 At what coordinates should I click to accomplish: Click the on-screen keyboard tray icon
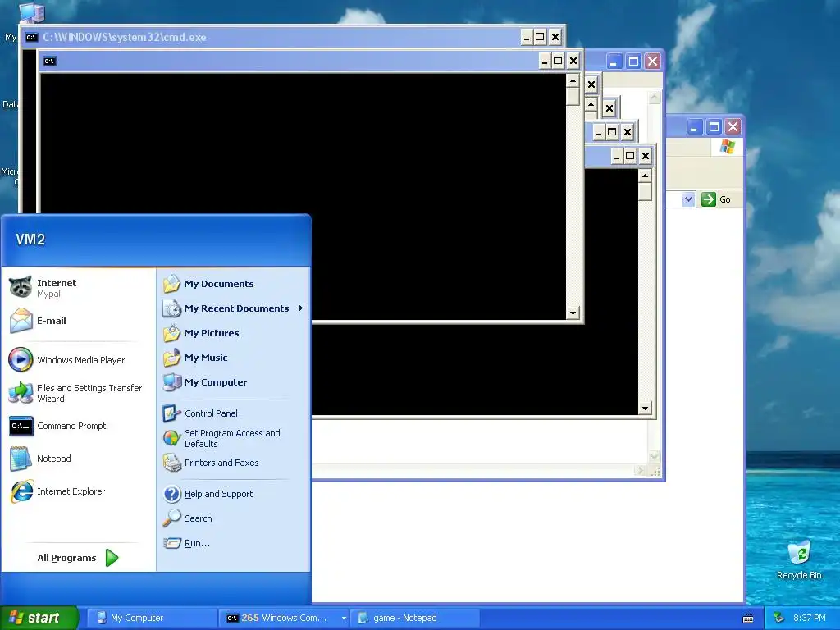tap(748, 619)
